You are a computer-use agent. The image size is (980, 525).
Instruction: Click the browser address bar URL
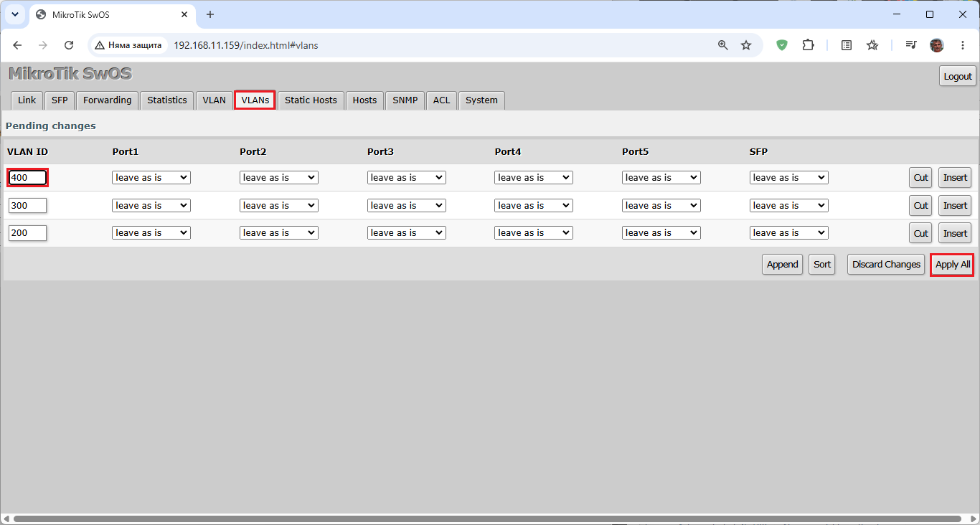coord(246,45)
